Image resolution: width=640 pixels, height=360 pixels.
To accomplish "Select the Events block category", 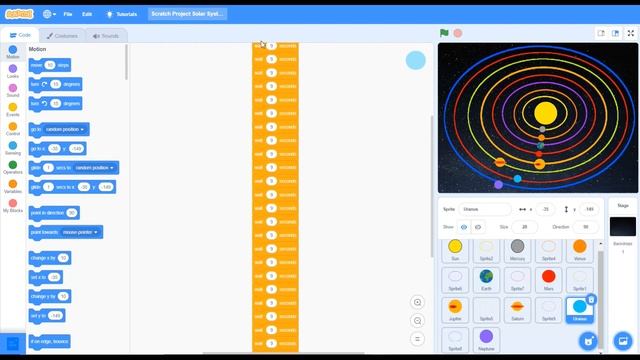I will tap(13, 109).
